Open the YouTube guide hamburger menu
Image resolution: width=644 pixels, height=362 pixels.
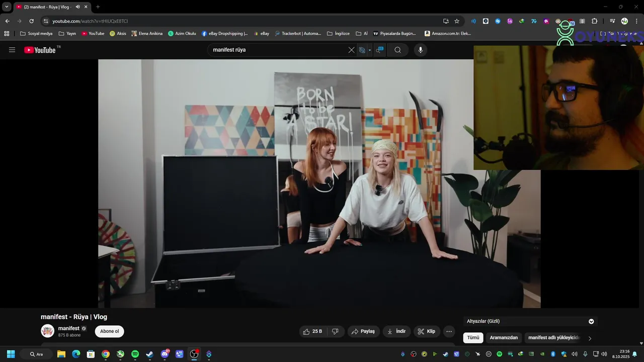12,50
